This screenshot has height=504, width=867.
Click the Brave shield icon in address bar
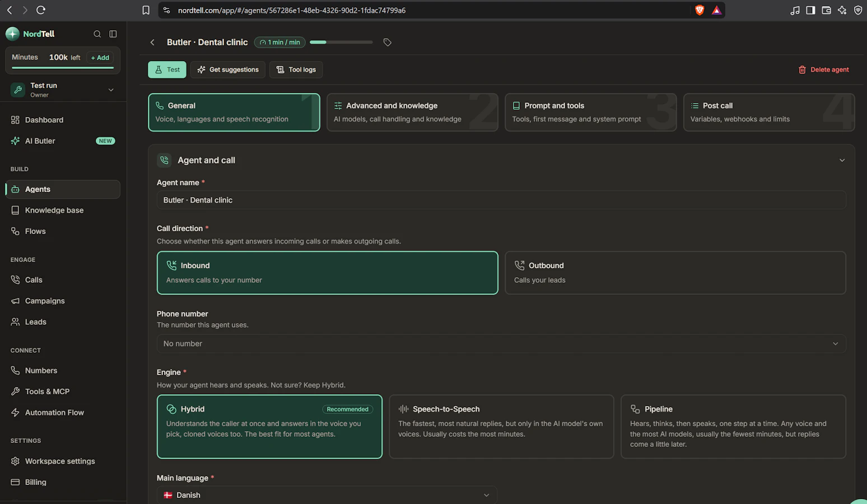[700, 10]
